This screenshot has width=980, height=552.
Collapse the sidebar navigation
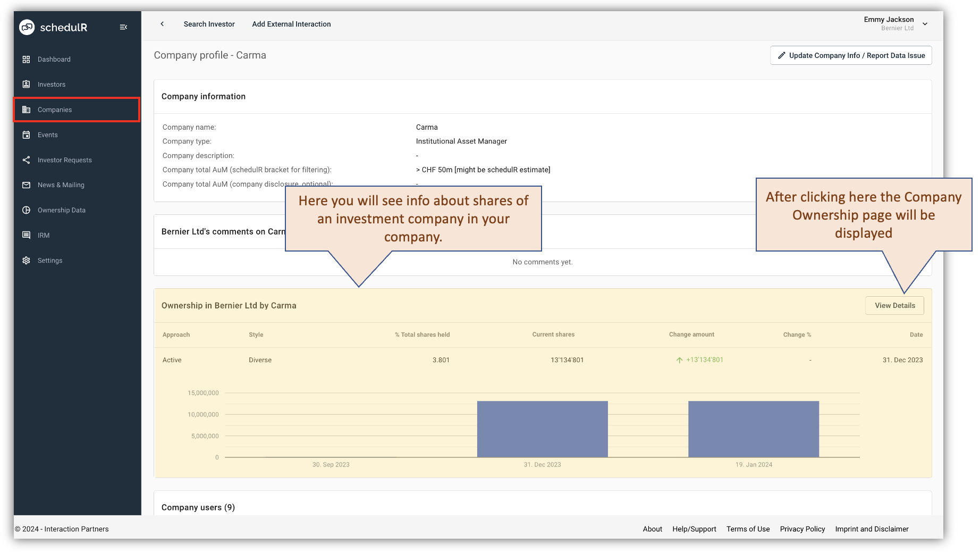click(x=124, y=27)
